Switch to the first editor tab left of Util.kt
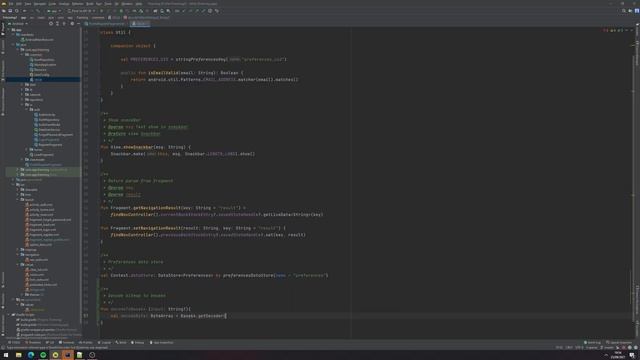Image resolution: width=640 pixels, height=360 pixels. tap(106, 24)
